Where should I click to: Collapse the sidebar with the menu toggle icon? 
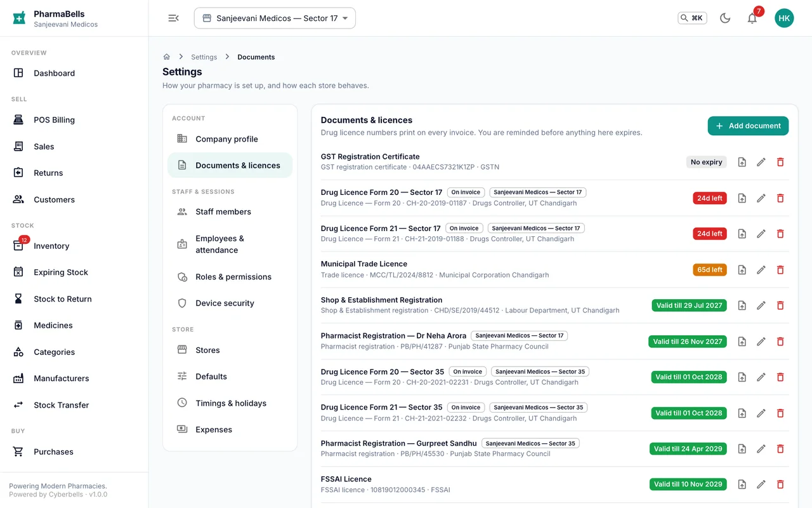click(173, 18)
